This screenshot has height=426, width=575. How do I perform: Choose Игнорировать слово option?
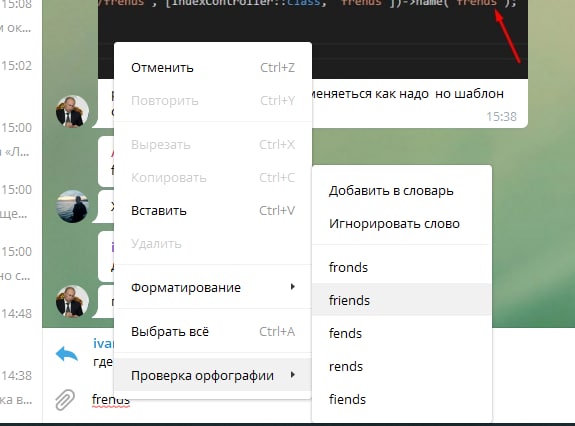point(402,224)
